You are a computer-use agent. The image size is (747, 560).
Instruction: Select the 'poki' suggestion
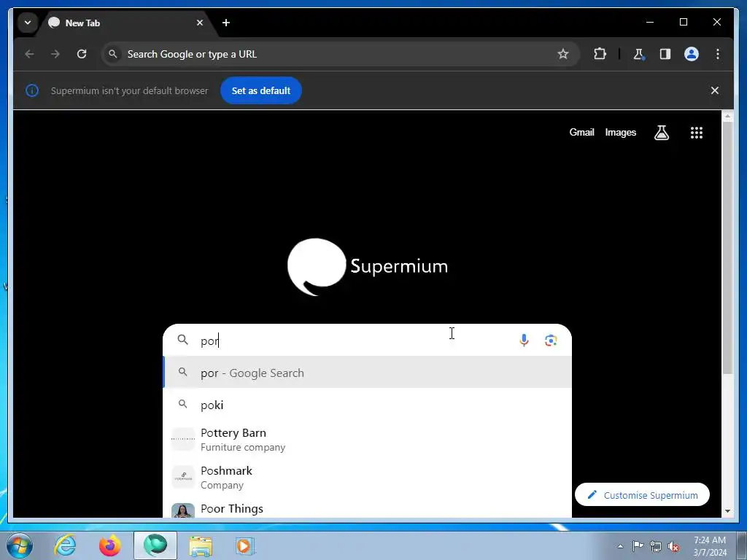click(x=367, y=404)
